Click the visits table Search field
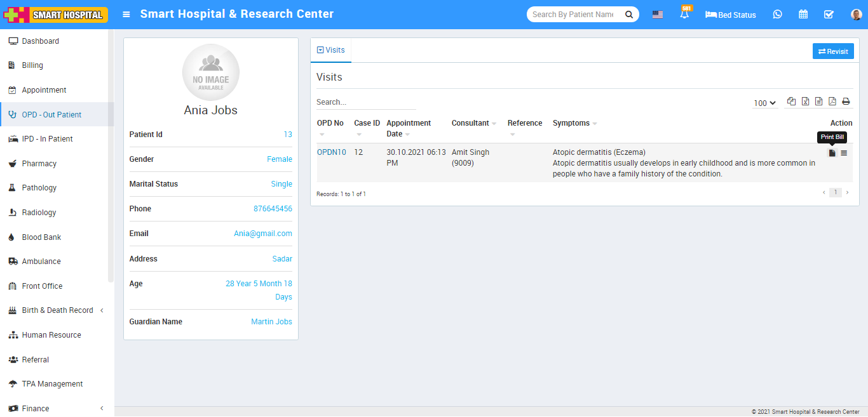The height and width of the screenshot is (417, 868). [365, 102]
